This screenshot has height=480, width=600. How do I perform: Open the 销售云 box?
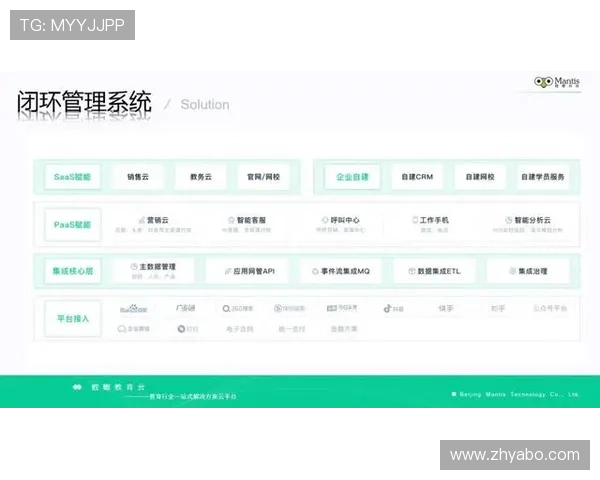point(138,177)
